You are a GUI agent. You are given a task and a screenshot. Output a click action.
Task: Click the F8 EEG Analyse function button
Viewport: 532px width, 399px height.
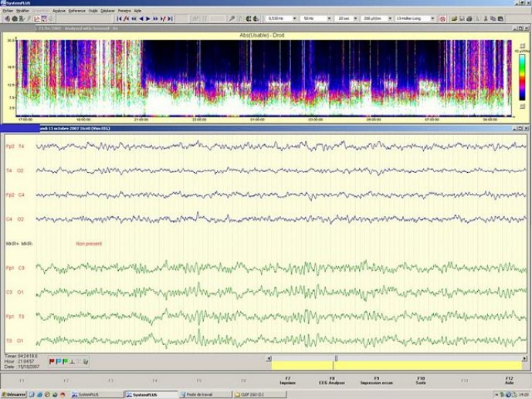pos(332,380)
